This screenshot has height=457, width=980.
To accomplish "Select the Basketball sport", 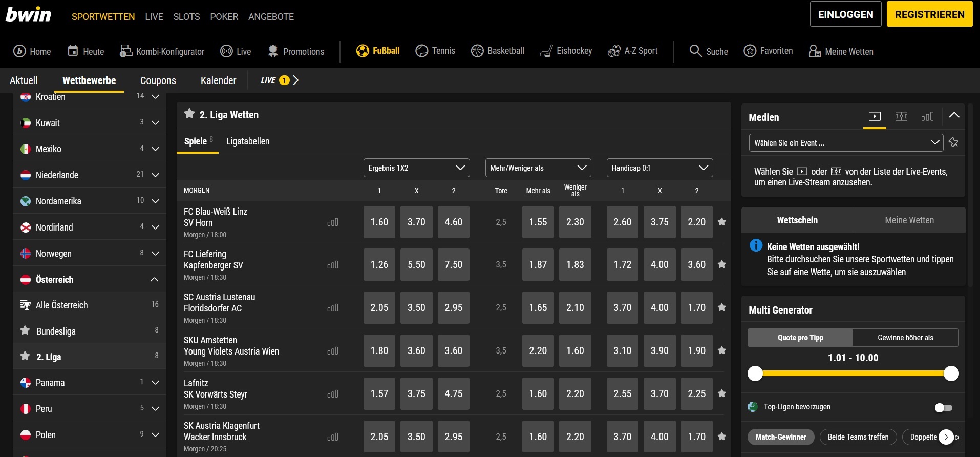I will 498,51.
